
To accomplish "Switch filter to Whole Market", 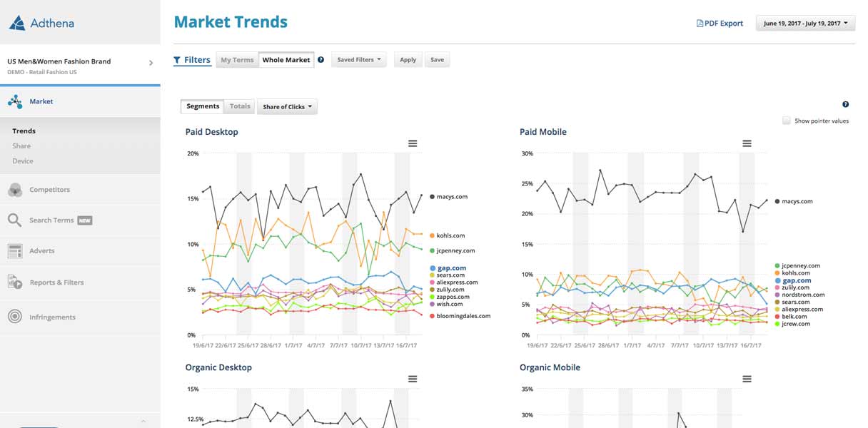I will pos(286,60).
